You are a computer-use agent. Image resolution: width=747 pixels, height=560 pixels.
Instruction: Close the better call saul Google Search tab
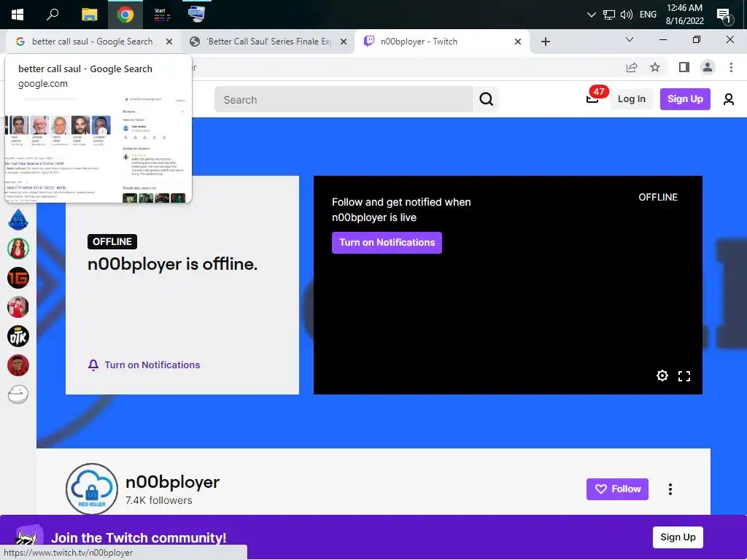tap(169, 42)
